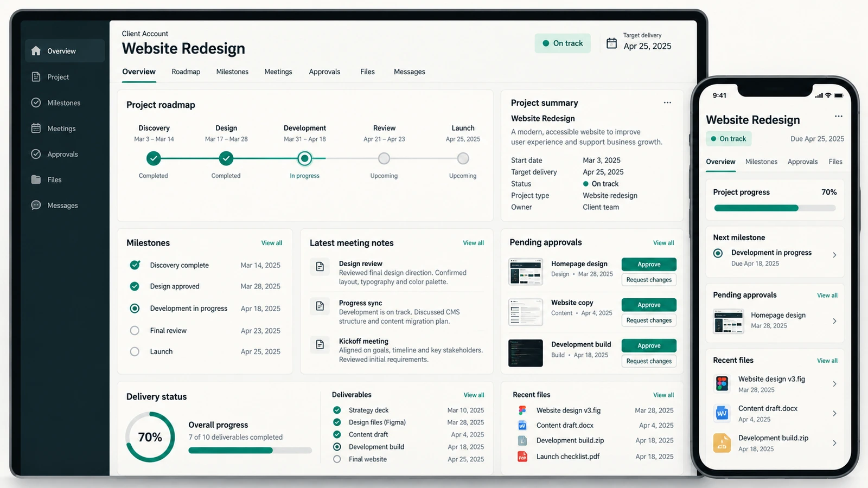
Task: Click View all in Latest meeting notes
Action: [473, 243]
